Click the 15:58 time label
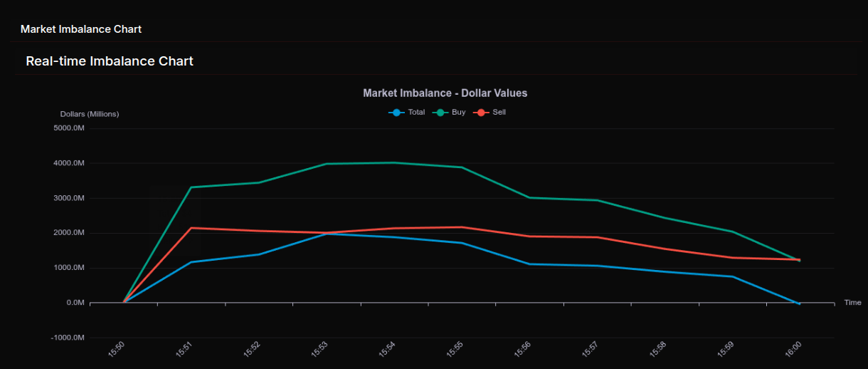Screen dimensions: 868x369 pos(657,349)
